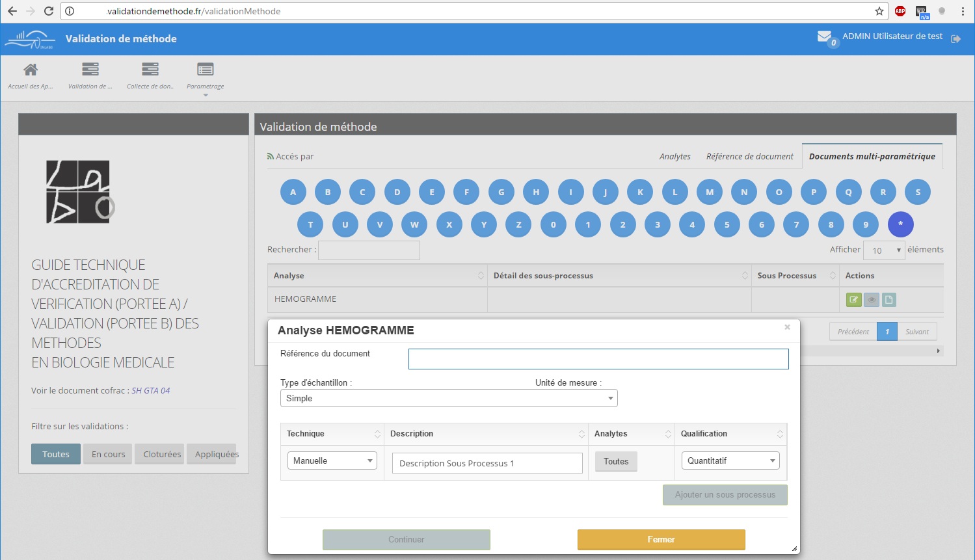
Task: Open the Collecte de données toolbar icon
Action: (150, 70)
